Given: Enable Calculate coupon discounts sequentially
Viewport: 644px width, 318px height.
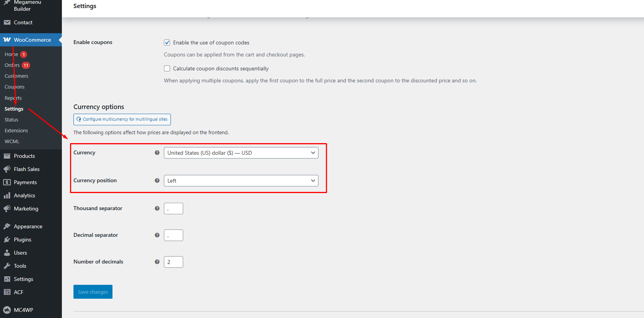Looking at the screenshot, I should (167, 69).
